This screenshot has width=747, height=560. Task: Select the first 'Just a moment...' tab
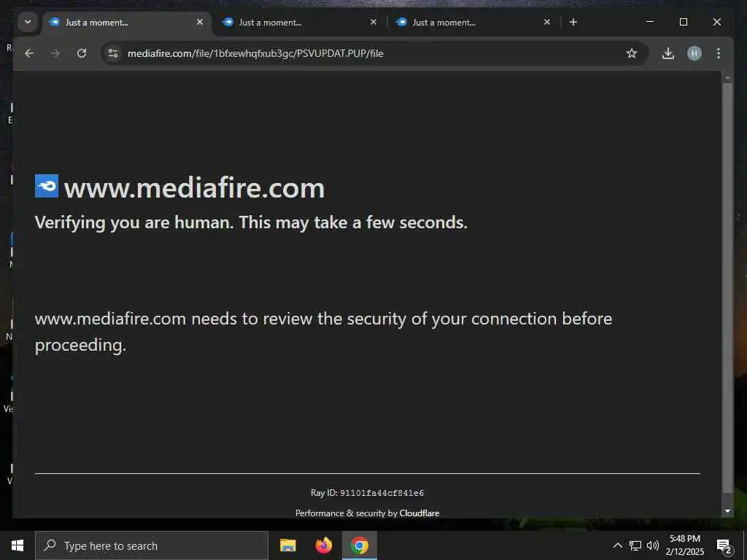pos(127,23)
